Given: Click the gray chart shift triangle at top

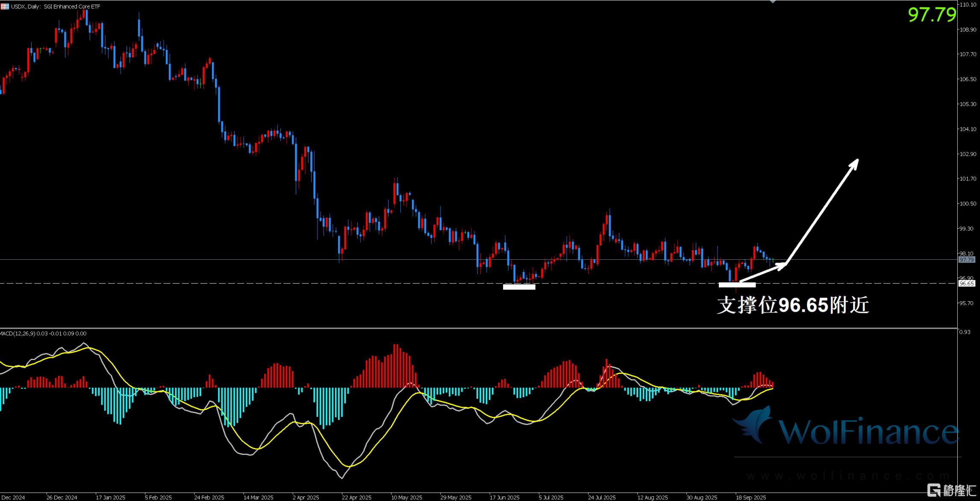Looking at the screenshot, I should 773,2.
